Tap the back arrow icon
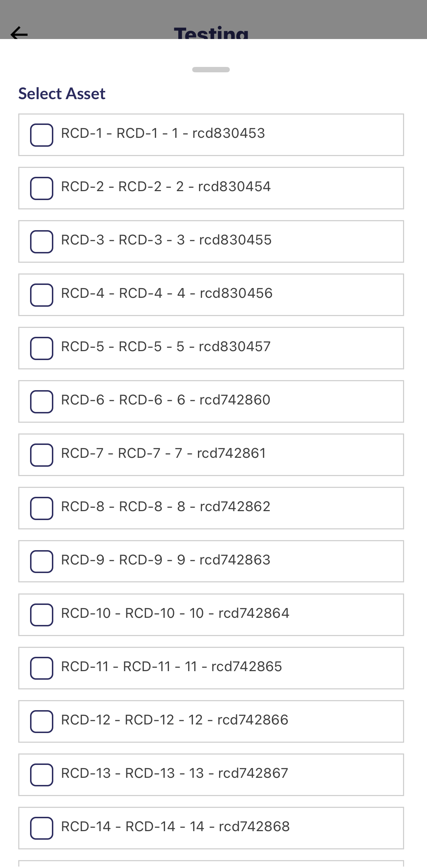This screenshot has width=427, height=868. pos(19,34)
